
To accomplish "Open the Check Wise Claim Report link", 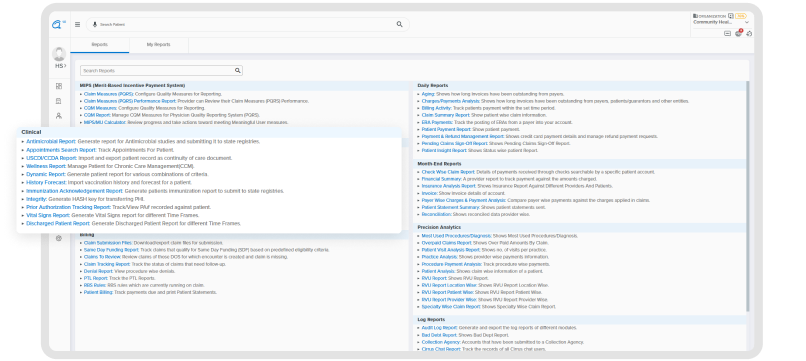I will pos(448,172).
